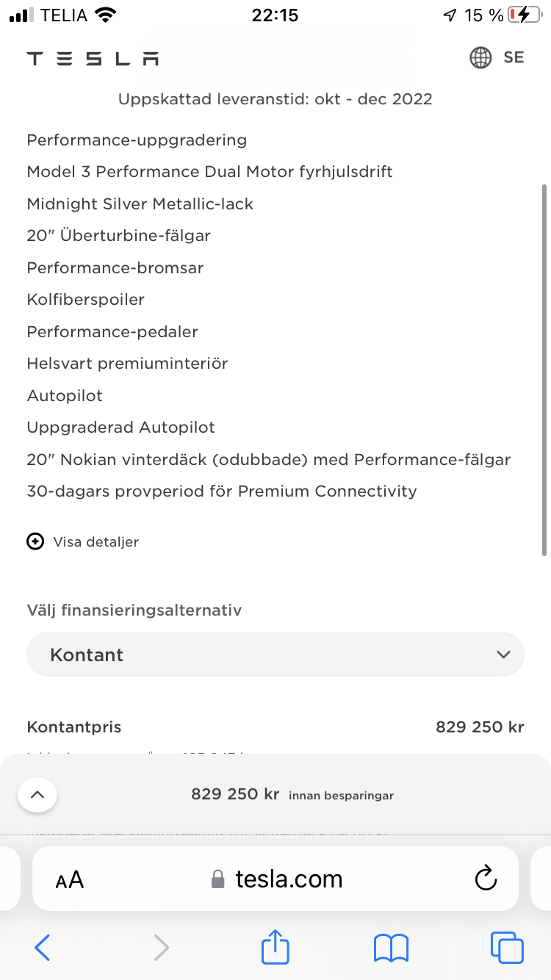
Task: Tap the Safari forward arrow
Action: point(161,948)
